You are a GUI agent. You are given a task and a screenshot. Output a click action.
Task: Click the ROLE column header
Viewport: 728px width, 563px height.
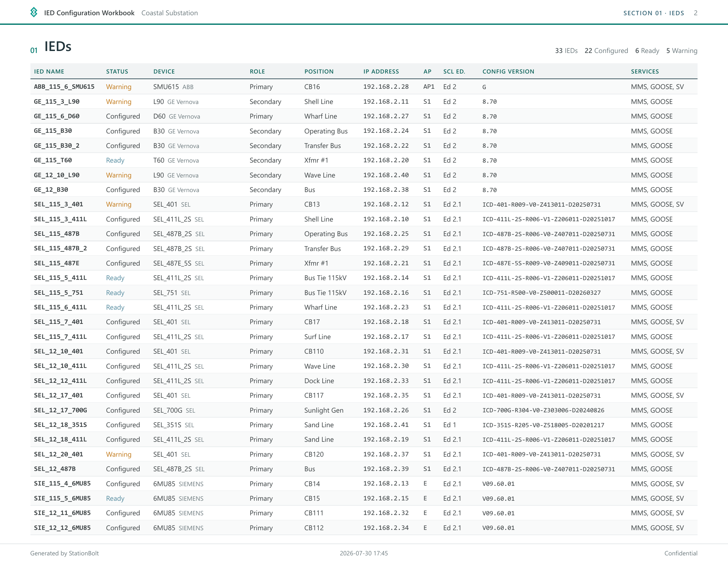tap(257, 72)
